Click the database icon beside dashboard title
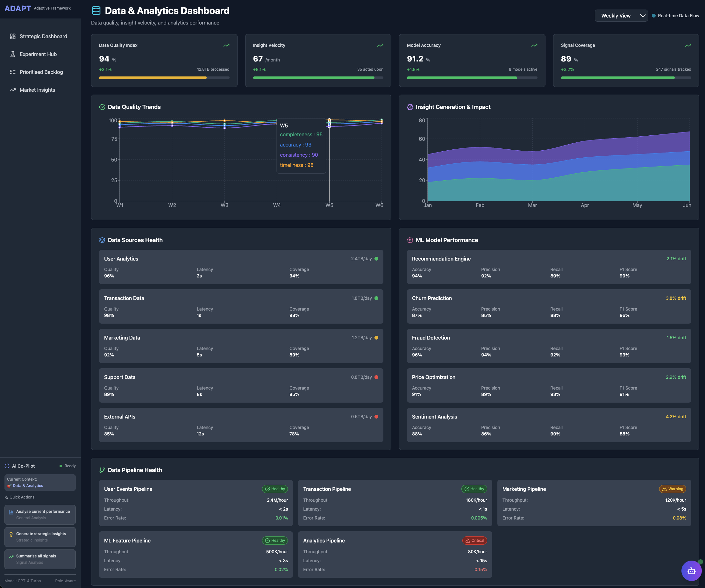This screenshot has width=705, height=588. pyautogui.click(x=96, y=11)
